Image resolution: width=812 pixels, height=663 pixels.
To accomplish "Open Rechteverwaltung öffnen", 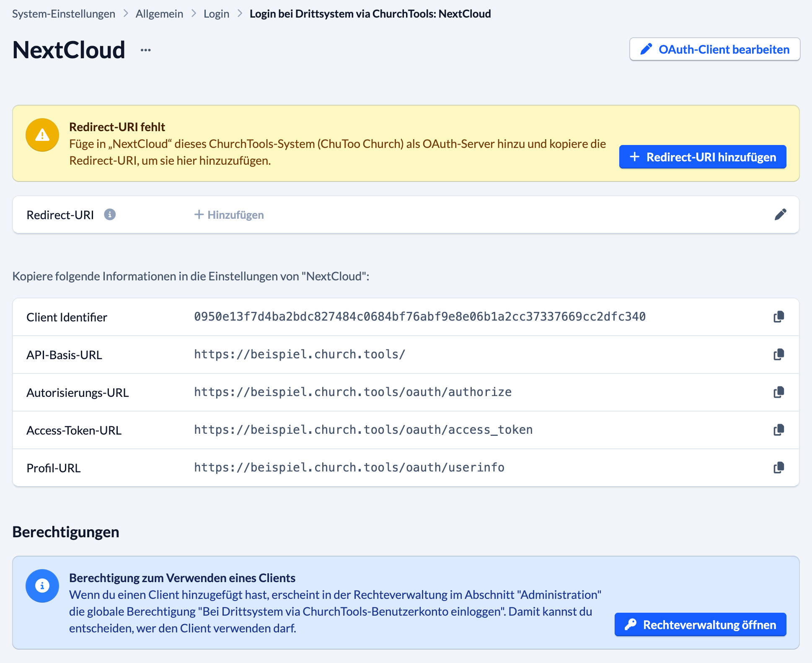I will [700, 624].
